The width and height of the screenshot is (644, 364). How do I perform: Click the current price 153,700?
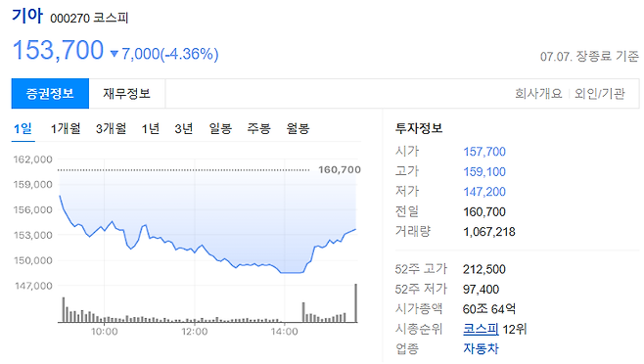tap(58, 50)
